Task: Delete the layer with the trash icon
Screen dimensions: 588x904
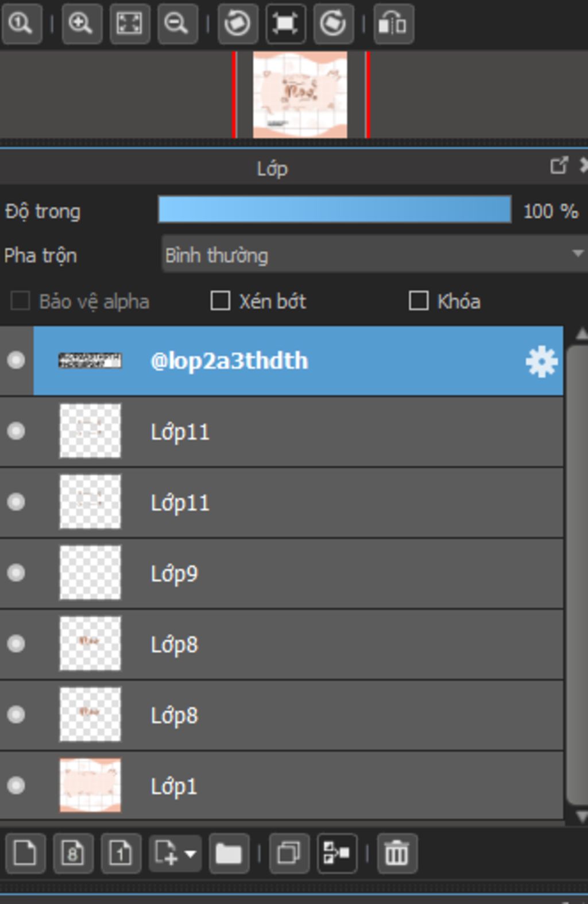Action: [x=396, y=853]
